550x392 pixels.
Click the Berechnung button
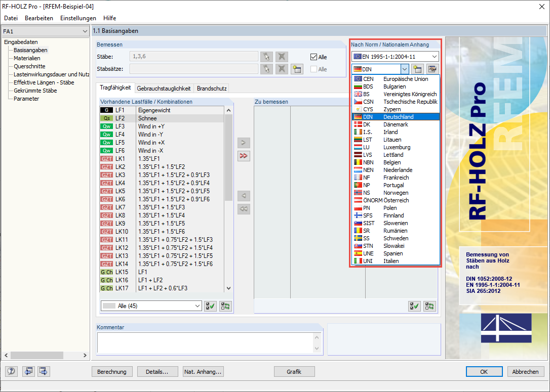point(112,372)
